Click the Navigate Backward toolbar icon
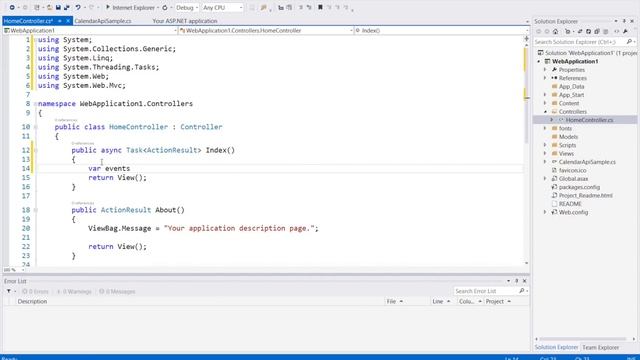The height and width of the screenshot is (360, 640). tap(12, 7)
